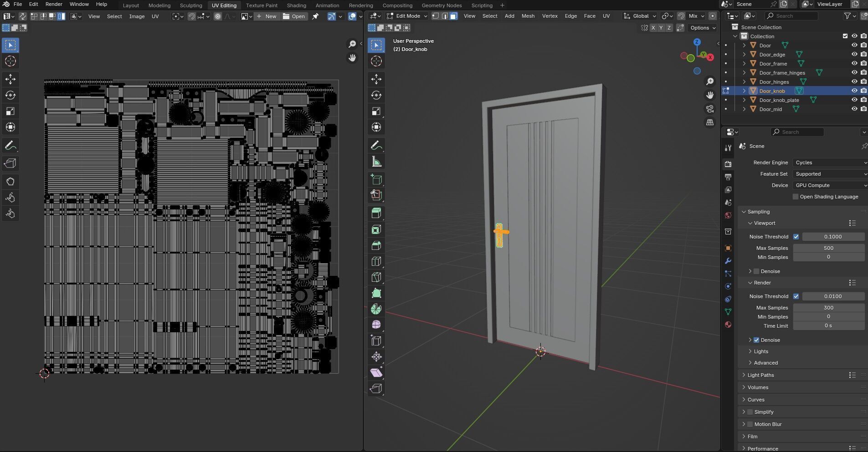868x452 pixels.
Task: Open the Render properties tab
Action: click(x=728, y=164)
